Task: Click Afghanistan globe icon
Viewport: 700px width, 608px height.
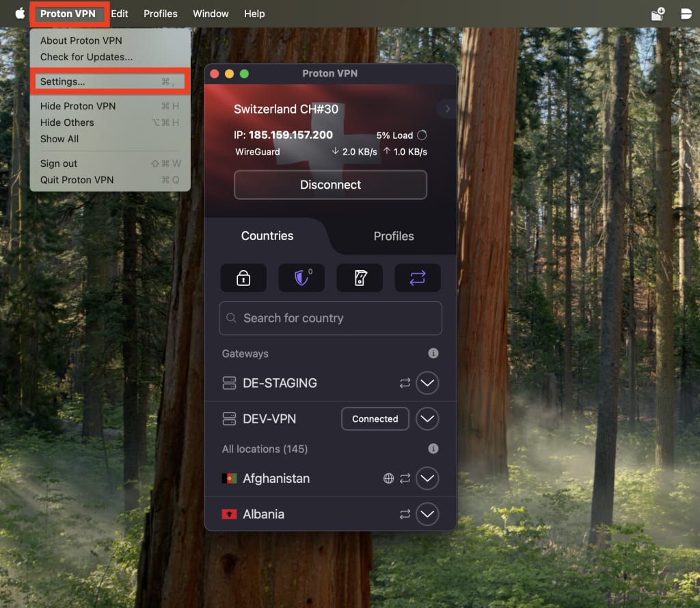Action: coord(388,479)
